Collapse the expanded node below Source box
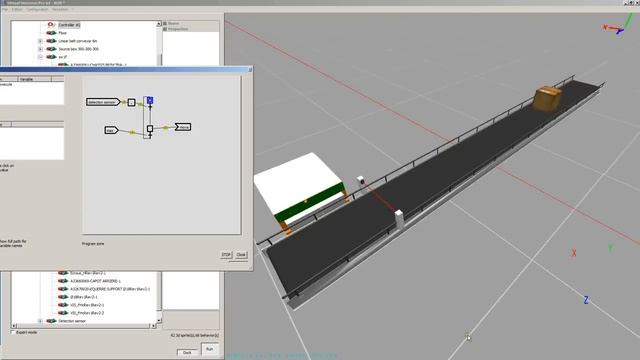 click(x=40, y=57)
